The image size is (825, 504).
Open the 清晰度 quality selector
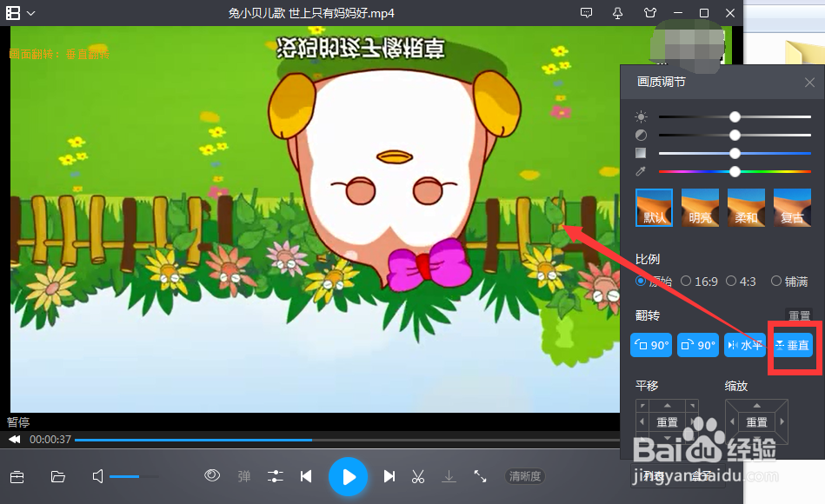[525, 477]
